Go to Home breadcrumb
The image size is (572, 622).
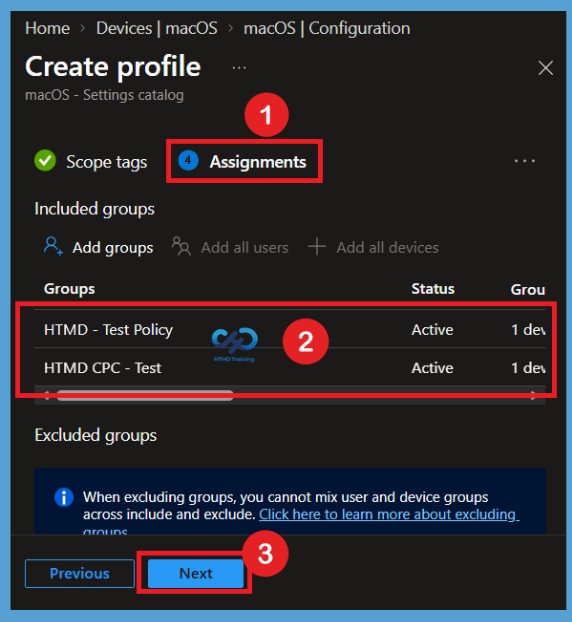[47, 28]
